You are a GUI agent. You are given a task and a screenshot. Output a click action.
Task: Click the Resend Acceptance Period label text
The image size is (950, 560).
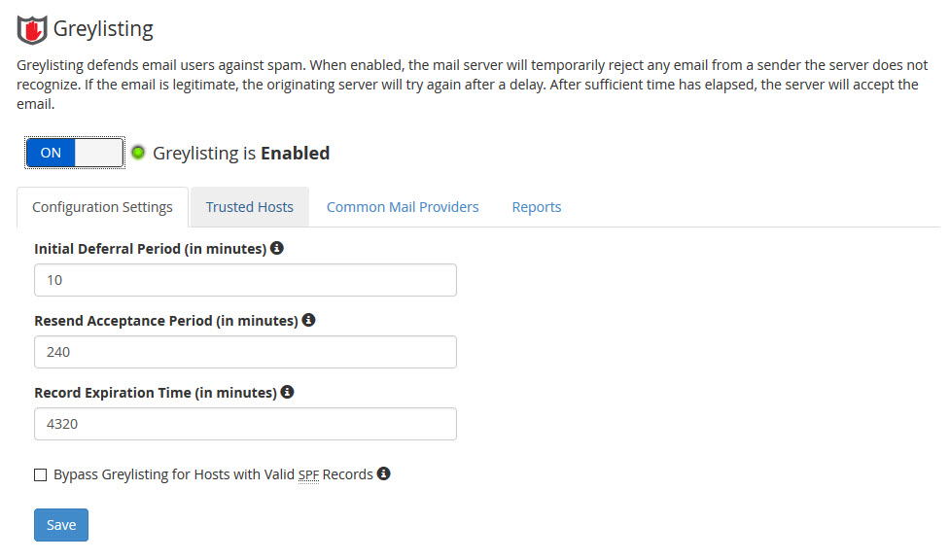[x=165, y=321]
